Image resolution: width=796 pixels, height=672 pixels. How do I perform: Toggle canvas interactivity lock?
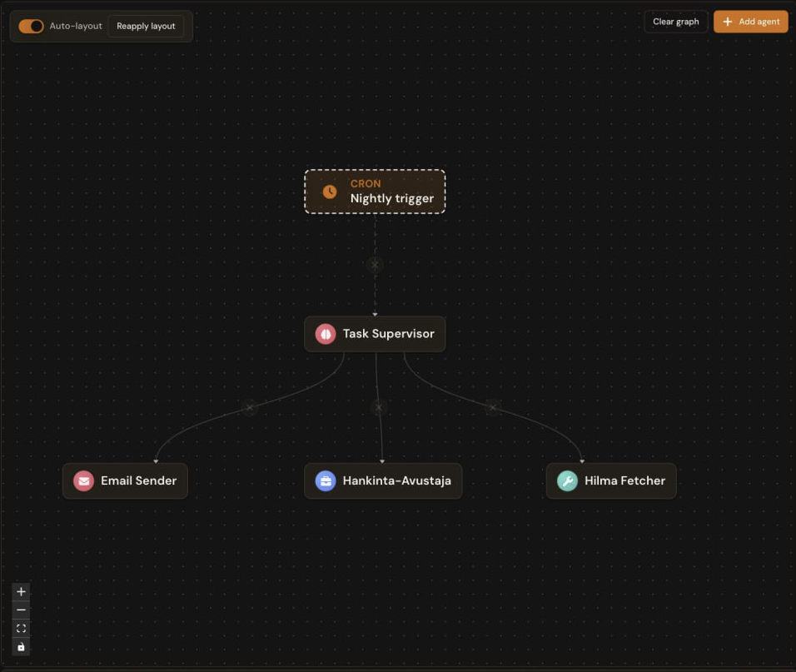21,647
